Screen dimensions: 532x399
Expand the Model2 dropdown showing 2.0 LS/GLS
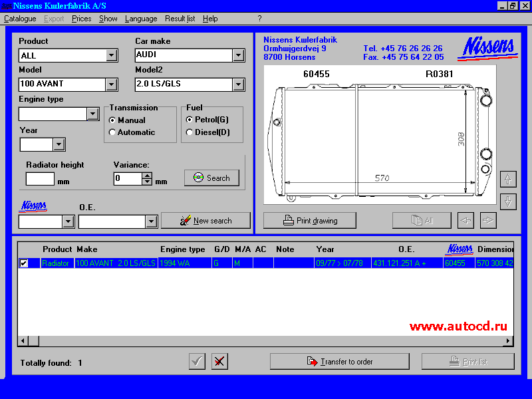pyautogui.click(x=239, y=84)
